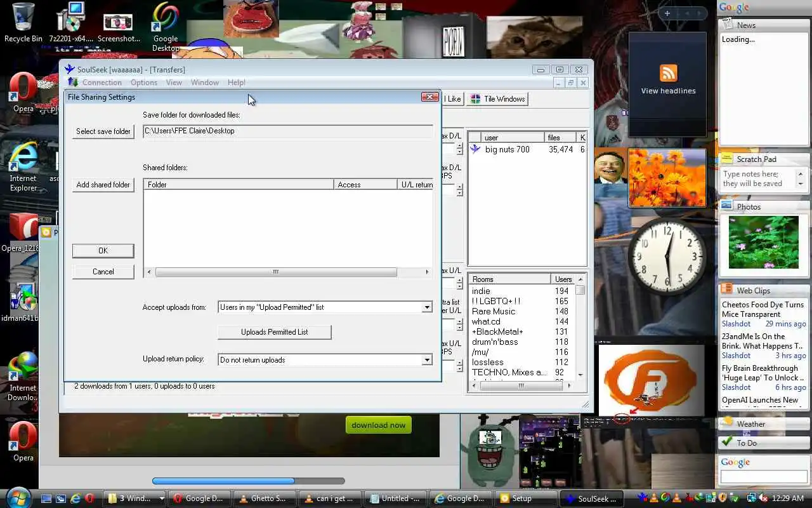The image size is (812, 508).
Task: Launch Internet Explorer from quick launch
Action: 75,498
